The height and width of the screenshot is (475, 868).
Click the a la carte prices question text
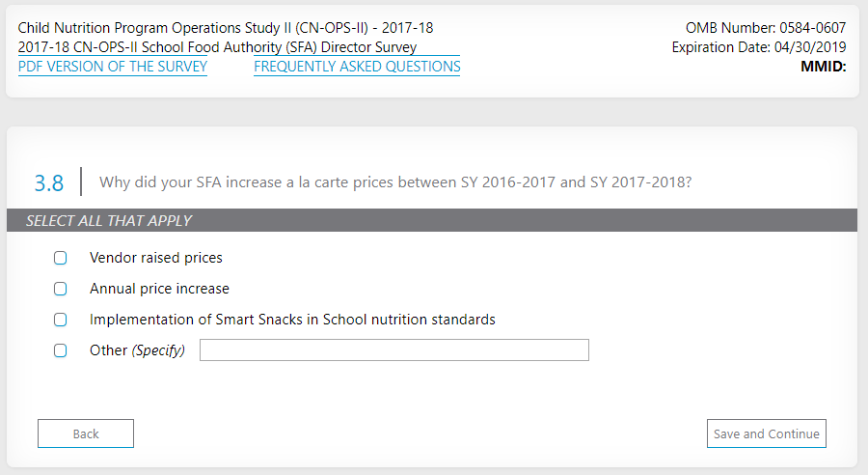click(x=395, y=182)
